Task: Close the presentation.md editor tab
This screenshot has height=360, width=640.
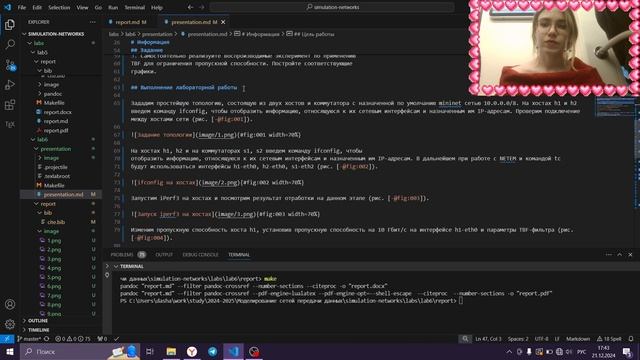Action: coord(223,22)
